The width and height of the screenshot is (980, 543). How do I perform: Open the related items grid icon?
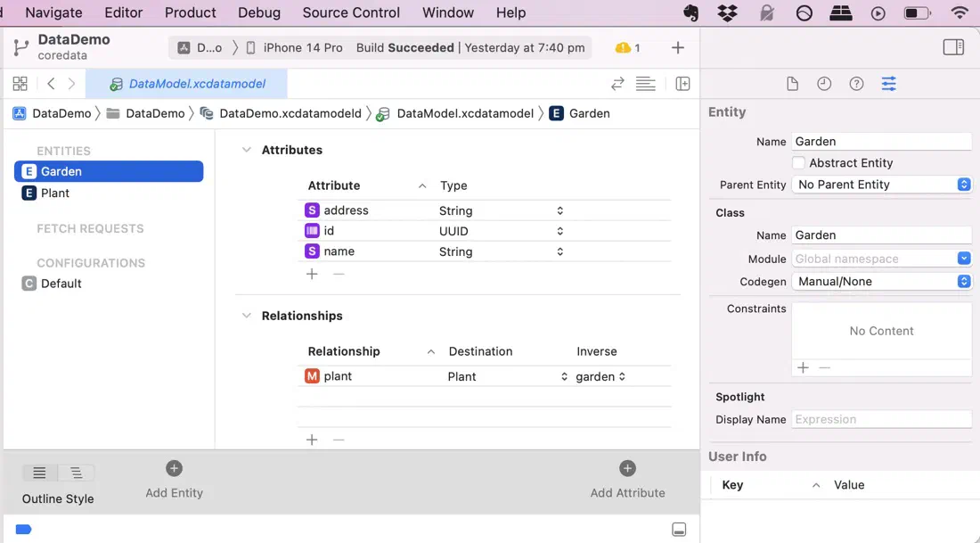20,84
